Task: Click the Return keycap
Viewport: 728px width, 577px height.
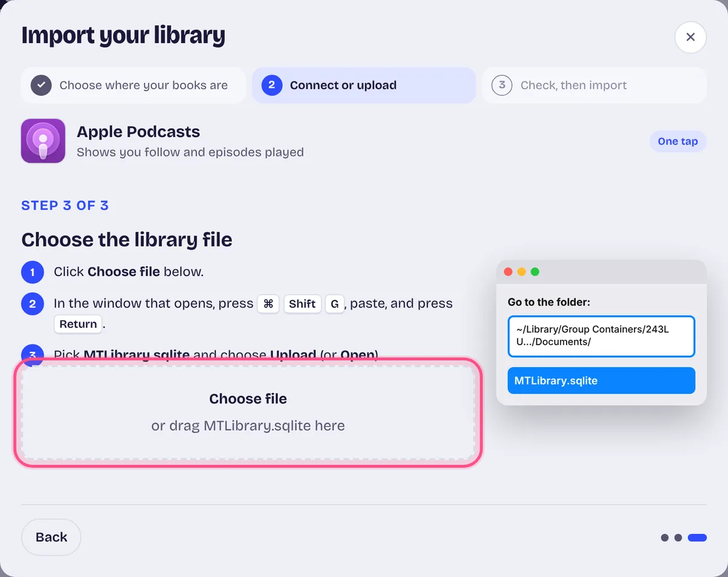Action: [x=78, y=324]
